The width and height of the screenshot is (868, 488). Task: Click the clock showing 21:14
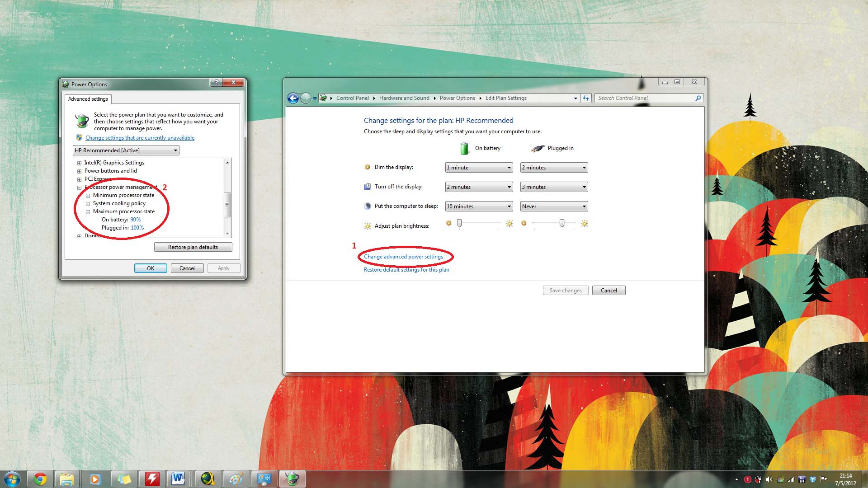845,476
